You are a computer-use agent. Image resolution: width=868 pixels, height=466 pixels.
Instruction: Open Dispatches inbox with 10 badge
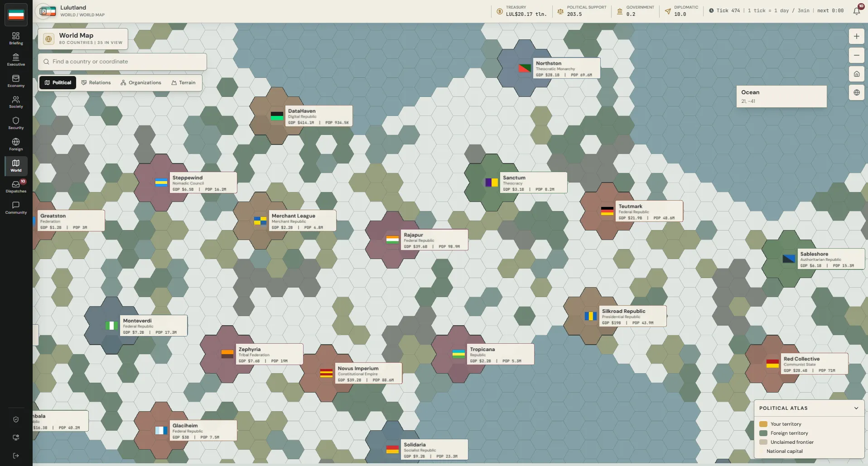[x=16, y=187]
